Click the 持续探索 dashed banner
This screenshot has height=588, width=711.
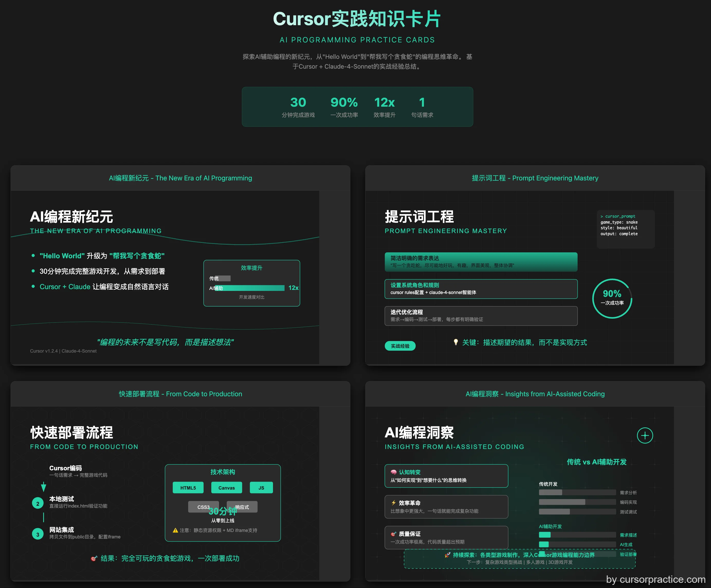[520, 558]
